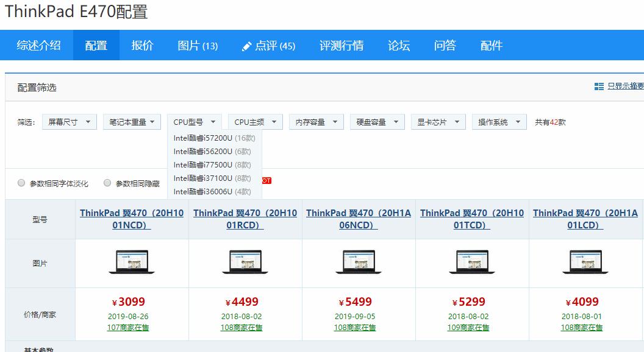The image size is (644, 352).
Task: Click the laptop thumbnail of the ¥3099 model
Action: click(x=131, y=262)
